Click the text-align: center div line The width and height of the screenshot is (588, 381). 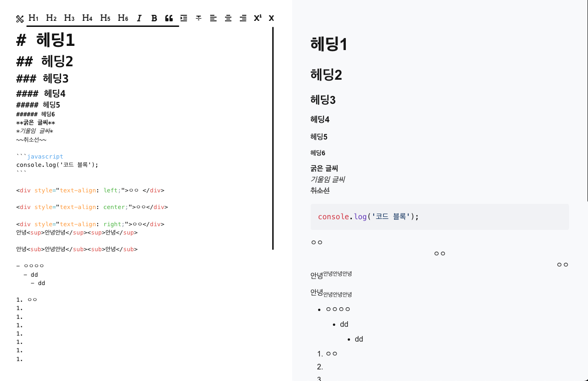(x=92, y=207)
